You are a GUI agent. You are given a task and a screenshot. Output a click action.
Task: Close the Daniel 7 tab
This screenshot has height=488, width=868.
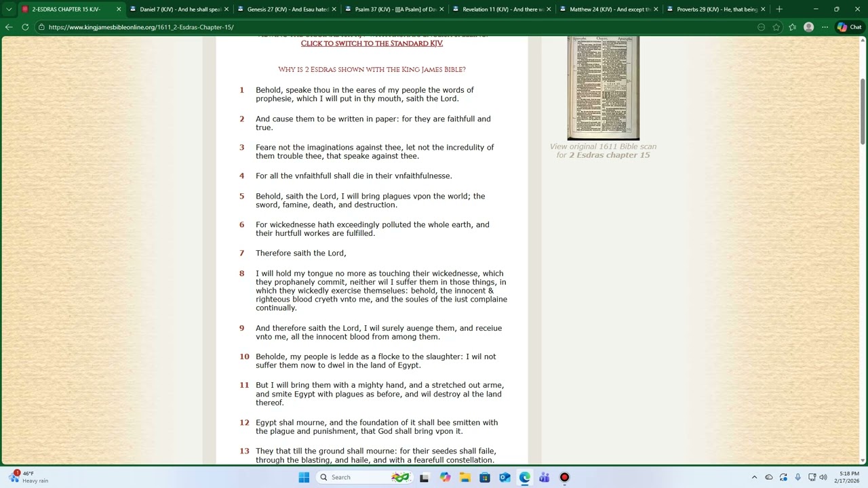pos(226,9)
